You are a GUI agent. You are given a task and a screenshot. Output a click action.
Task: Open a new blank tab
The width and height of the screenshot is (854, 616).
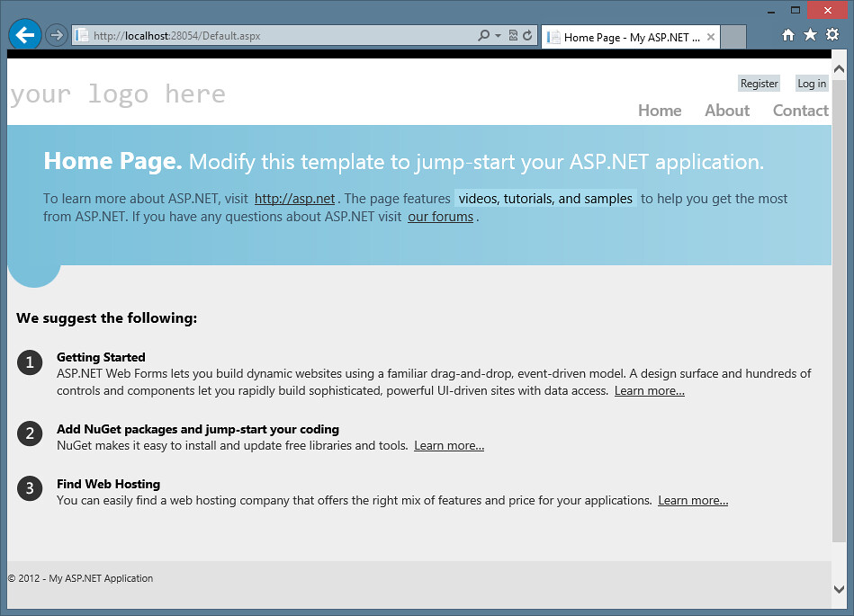[733, 37]
